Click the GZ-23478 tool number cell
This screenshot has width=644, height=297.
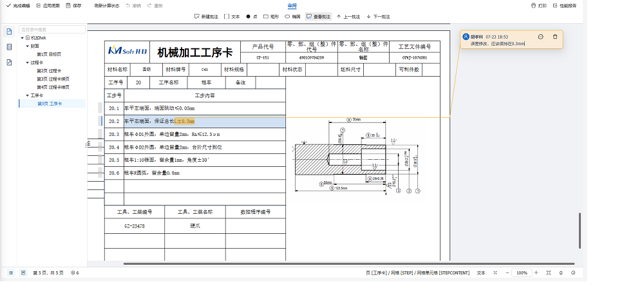pyautogui.click(x=135, y=226)
